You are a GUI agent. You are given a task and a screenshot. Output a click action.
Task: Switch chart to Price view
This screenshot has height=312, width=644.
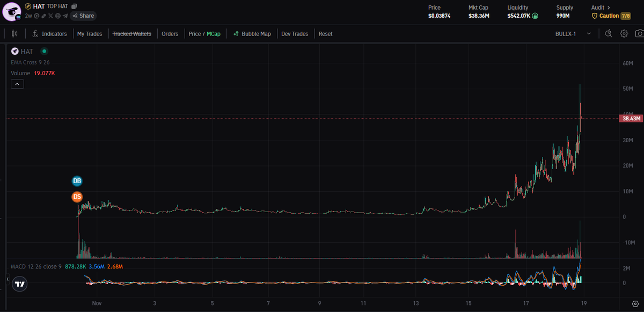pos(194,34)
